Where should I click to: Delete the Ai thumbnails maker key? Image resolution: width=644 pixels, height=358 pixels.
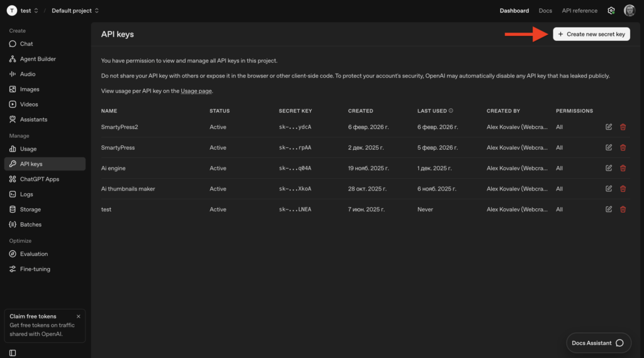623,189
